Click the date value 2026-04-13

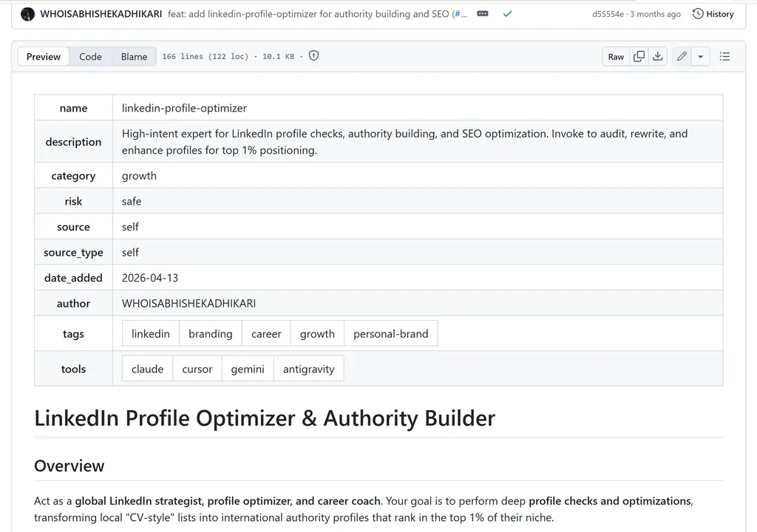coord(149,278)
